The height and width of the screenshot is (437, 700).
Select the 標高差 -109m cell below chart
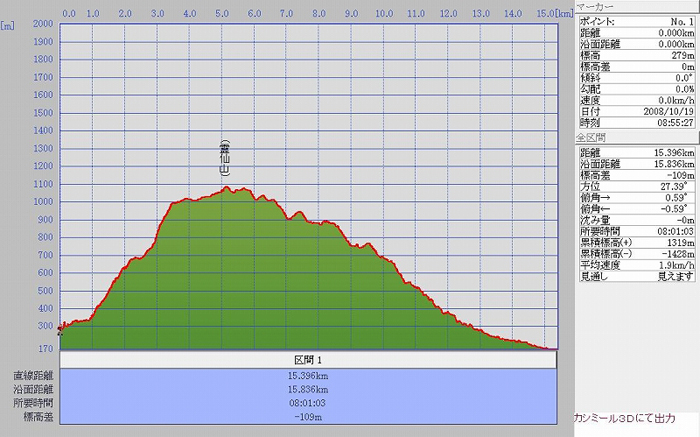[307, 416]
